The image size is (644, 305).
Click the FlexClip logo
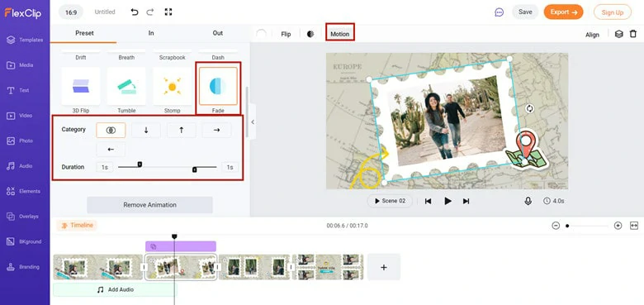point(23,12)
